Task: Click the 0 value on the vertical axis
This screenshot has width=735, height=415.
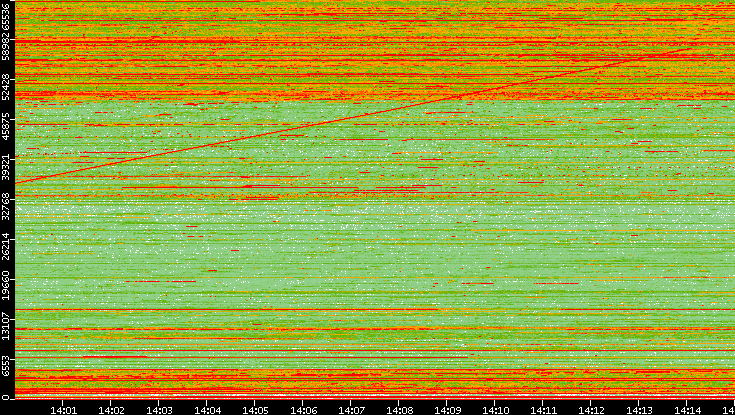Action: point(5,398)
